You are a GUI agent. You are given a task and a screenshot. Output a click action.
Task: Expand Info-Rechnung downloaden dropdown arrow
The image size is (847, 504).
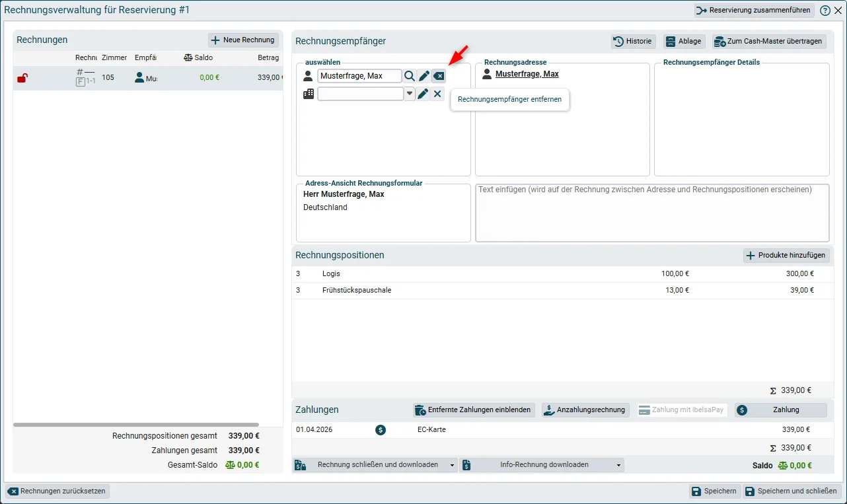click(619, 465)
